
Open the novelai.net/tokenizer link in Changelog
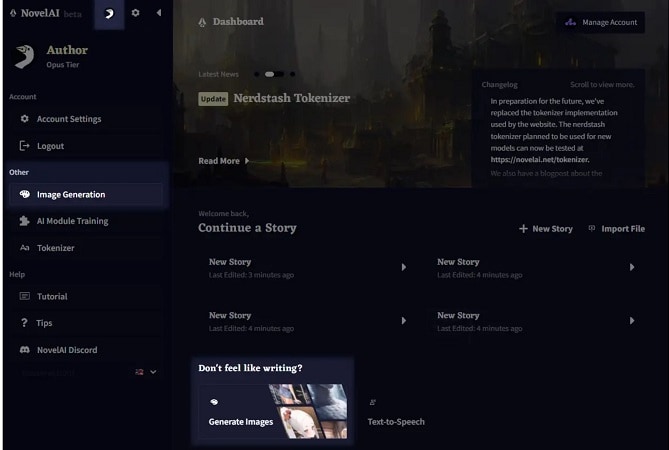(540, 160)
